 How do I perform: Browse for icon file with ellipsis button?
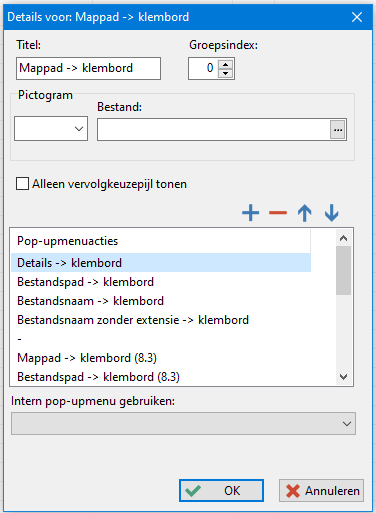pos(338,129)
